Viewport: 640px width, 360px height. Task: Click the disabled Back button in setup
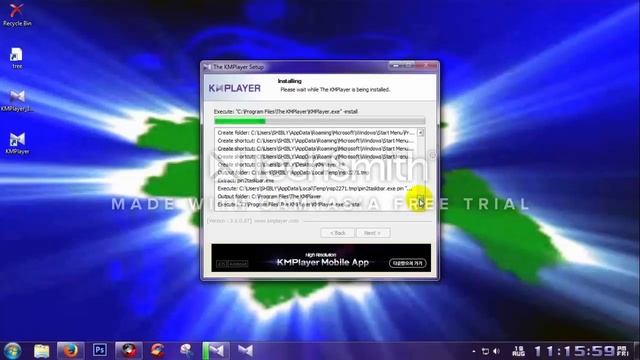point(338,233)
